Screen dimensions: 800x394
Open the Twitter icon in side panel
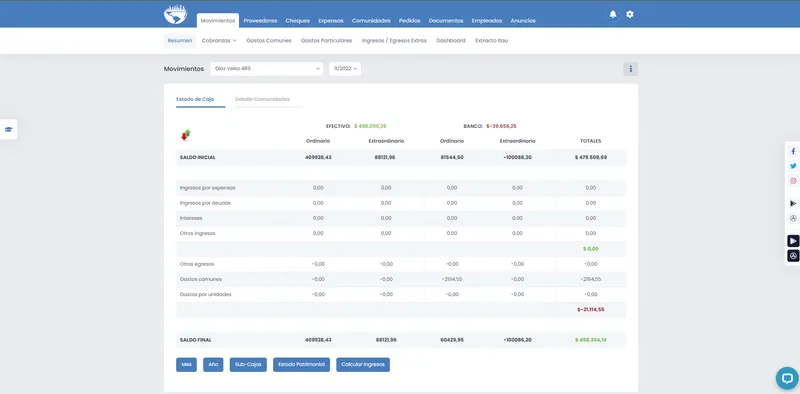(x=793, y=166)
